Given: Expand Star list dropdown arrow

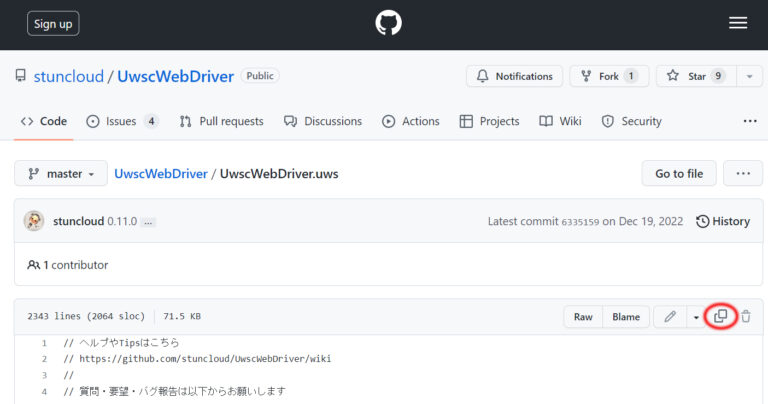Looking at the screenshot, I should point(749,76).
